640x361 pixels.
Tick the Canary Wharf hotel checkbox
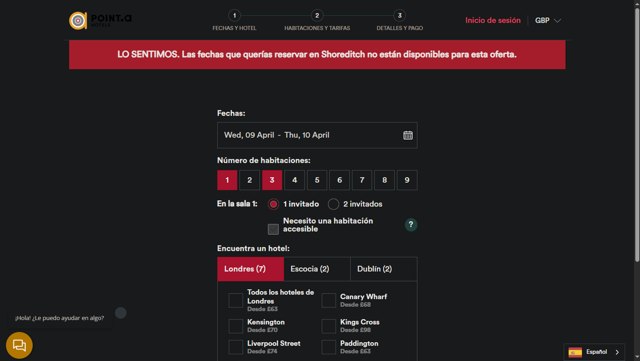pyautogui.click(x=329, y=300)
